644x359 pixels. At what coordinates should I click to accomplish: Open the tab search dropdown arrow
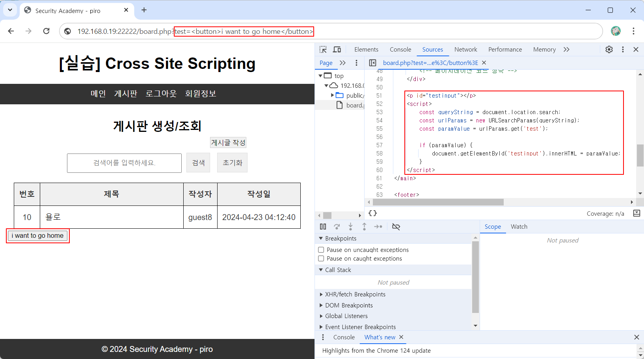point(10,10)
